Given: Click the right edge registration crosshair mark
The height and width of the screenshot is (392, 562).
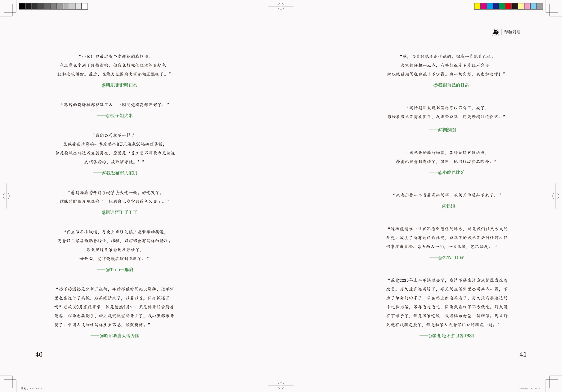Looking at the screenshot, I should [556, 196].
